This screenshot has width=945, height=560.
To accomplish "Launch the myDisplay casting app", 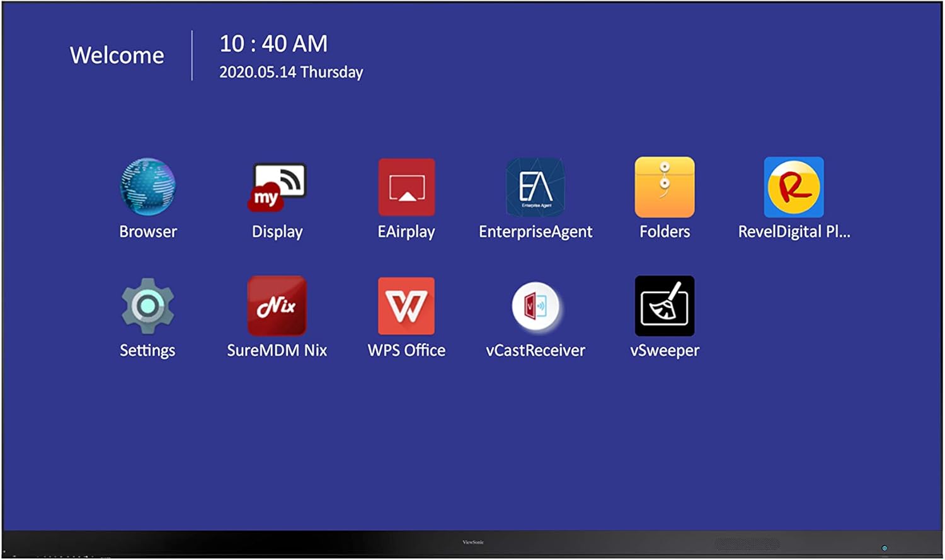I will tap(277, 187).
